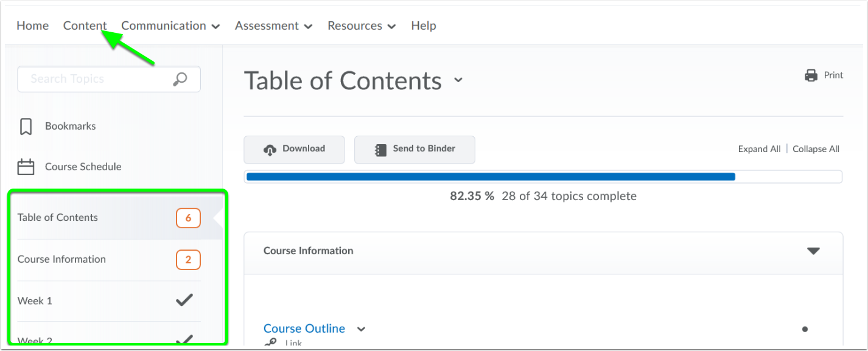This screenshot has width=868, height=351.
Task: Click the search magnifier icon
Action: click(x=180, y=79)
